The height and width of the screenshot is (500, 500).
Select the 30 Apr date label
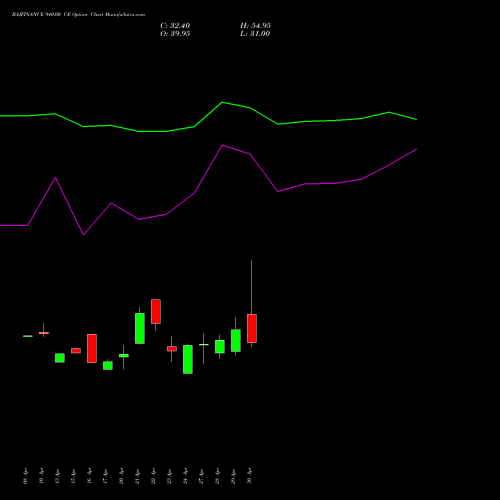point(250,476)
